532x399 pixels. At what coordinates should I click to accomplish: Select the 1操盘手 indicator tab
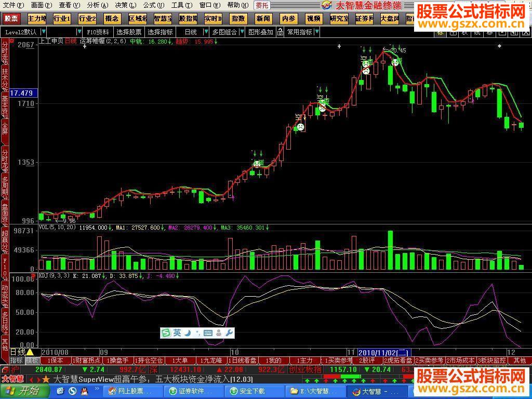pos(118,361)
